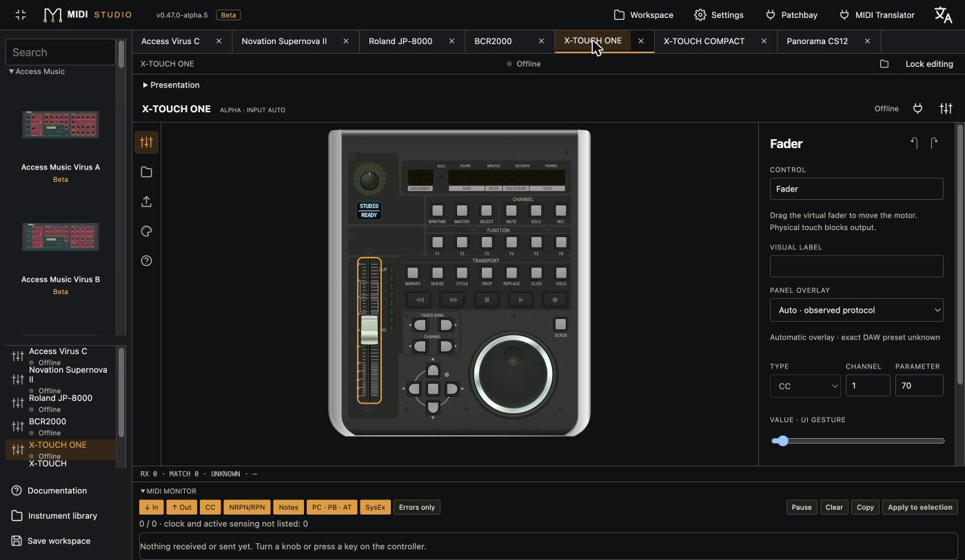The width and height of the screenshot is (965, 560).
Task: Click the Value UI gesture slider
Action: tap(857, 441)
